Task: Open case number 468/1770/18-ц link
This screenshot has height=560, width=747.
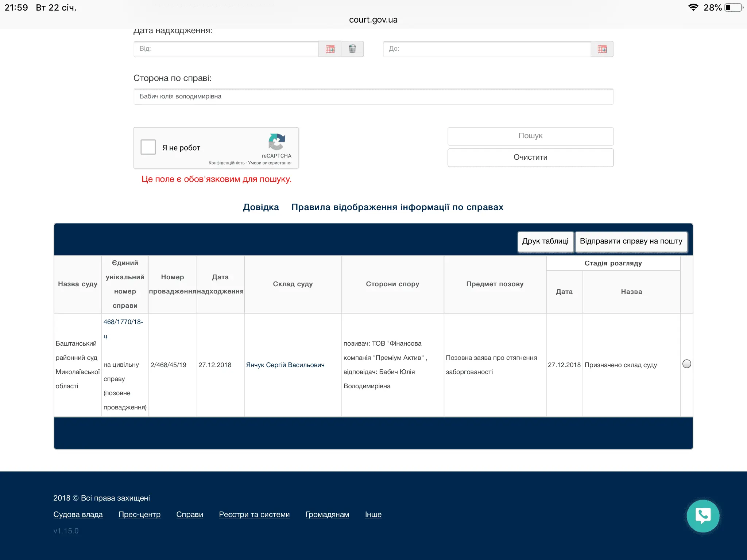Action: point(123,322)
